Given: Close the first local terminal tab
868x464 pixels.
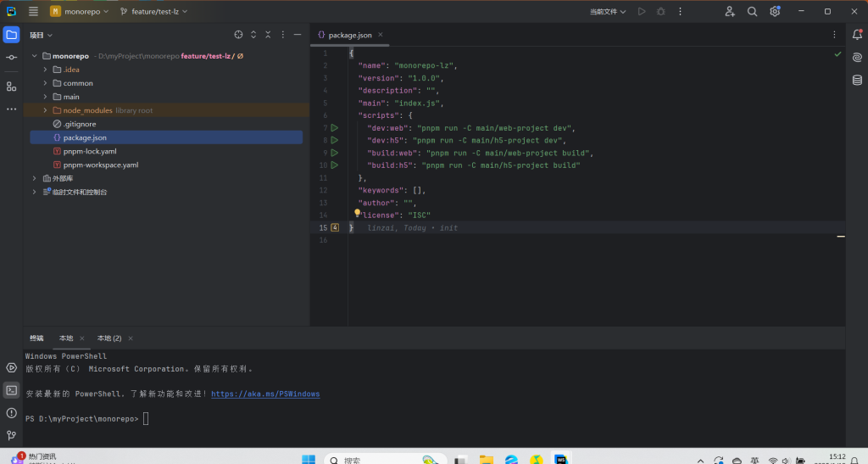Looking at the screenshot, I should click(82, 338).
